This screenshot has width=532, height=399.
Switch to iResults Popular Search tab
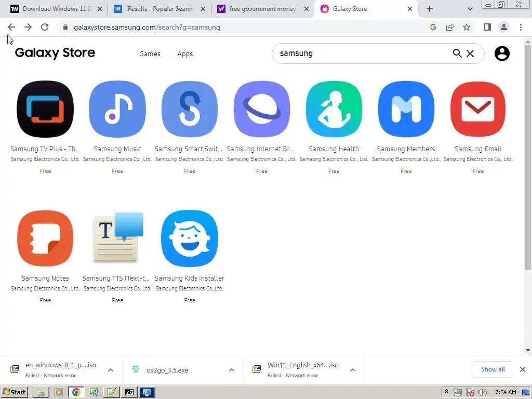tap(160, 9)
